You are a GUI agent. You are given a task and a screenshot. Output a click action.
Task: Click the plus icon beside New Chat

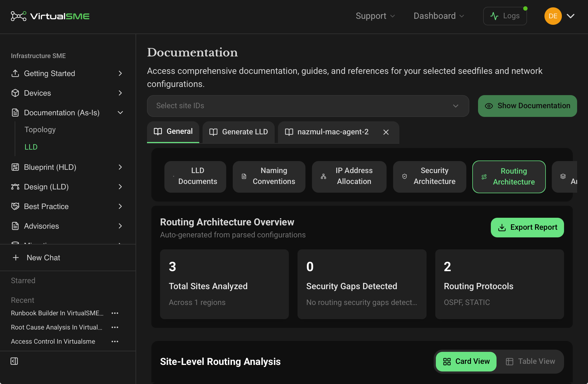pos(16,258)
